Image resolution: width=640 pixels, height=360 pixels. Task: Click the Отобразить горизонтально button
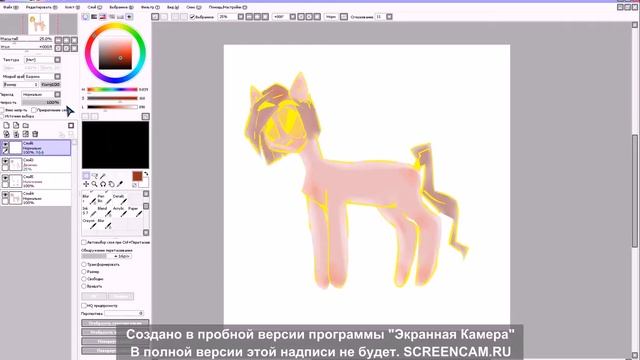pos(115,323)
